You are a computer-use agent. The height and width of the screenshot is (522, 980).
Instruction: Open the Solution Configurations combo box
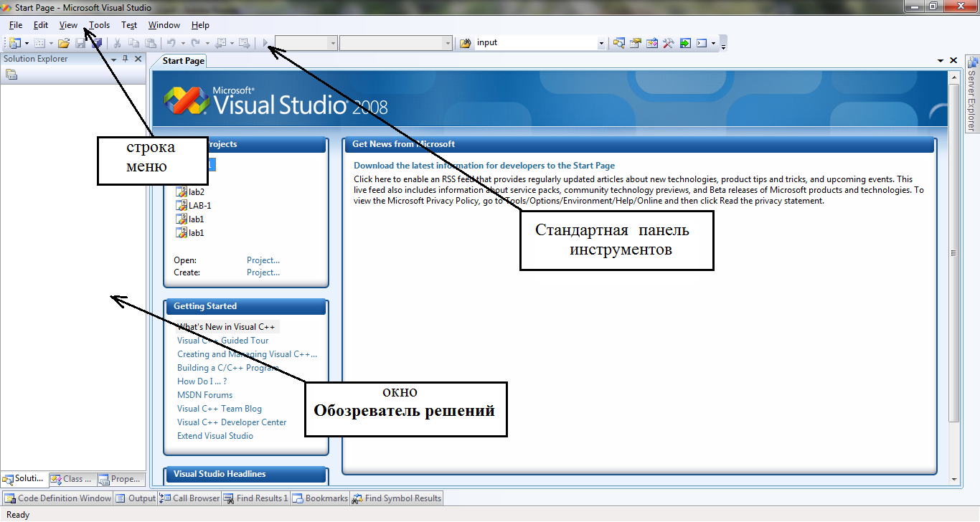pos(306,43)
